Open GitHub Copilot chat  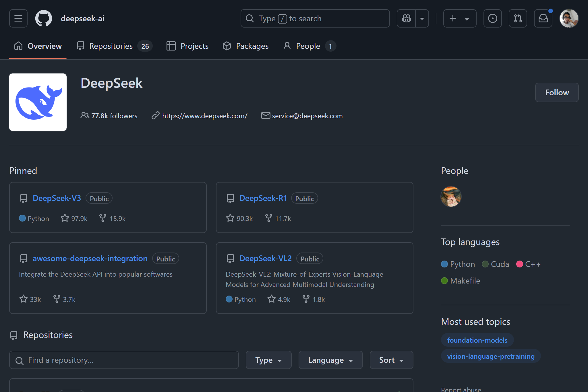pos(406,18)
